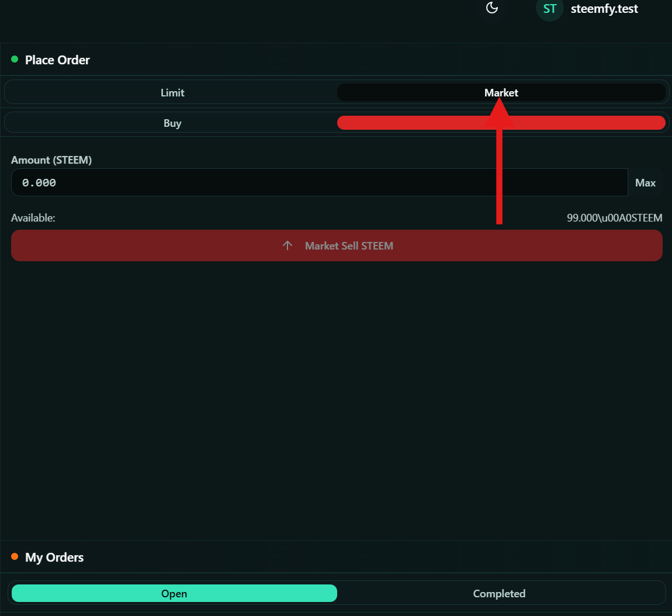
Task: Toggle dark mode moon icon
Action: click(491, 8)
